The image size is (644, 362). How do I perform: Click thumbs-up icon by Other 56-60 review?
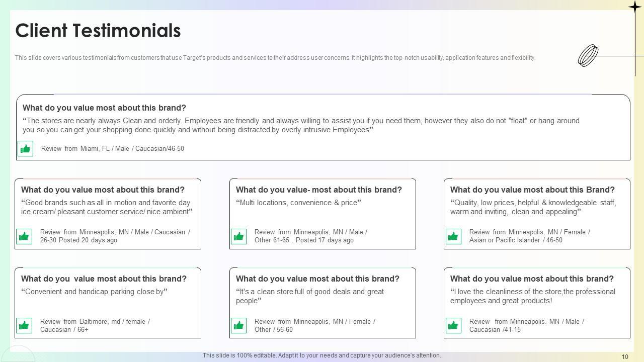click(238, 325)
